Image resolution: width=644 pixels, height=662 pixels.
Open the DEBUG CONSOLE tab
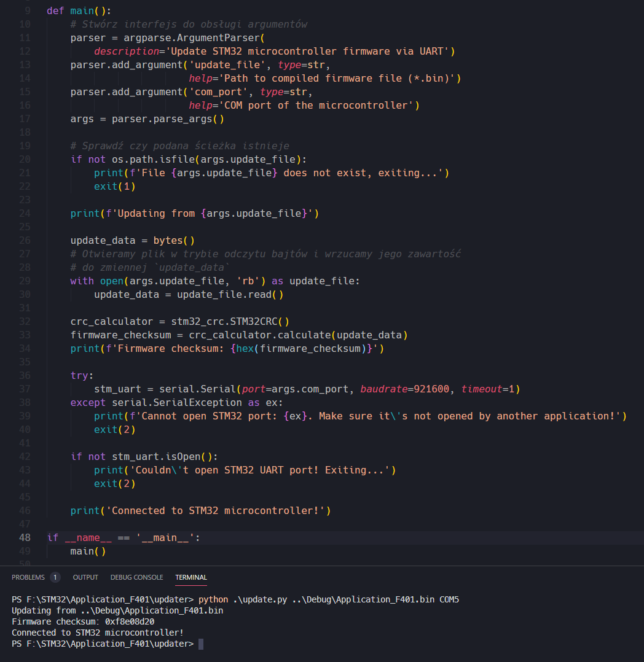pyautogui.click(x=136, y=577)
